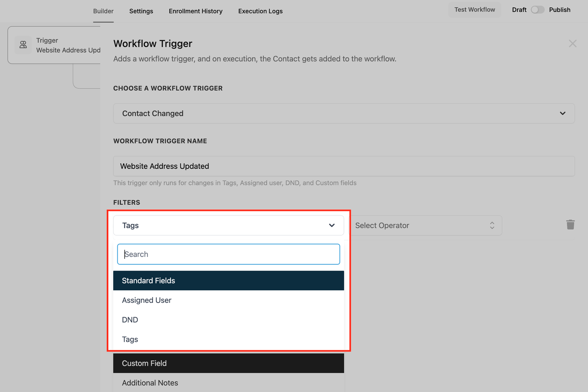
Task: Select Assigned User from field list
Action: click(147, 300)
